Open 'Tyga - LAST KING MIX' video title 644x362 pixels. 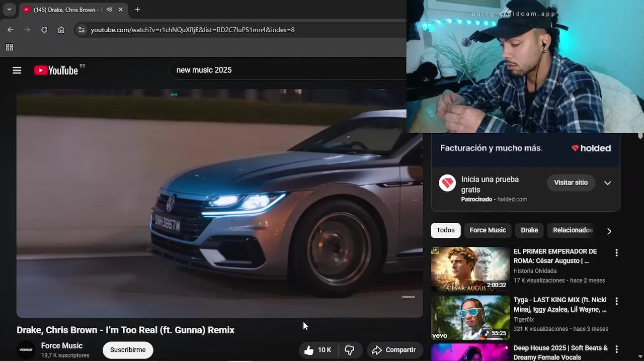(560, 304)
